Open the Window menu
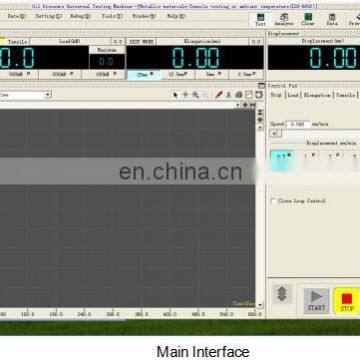Viewport: 360px width, 360px height. click(144, 16)
